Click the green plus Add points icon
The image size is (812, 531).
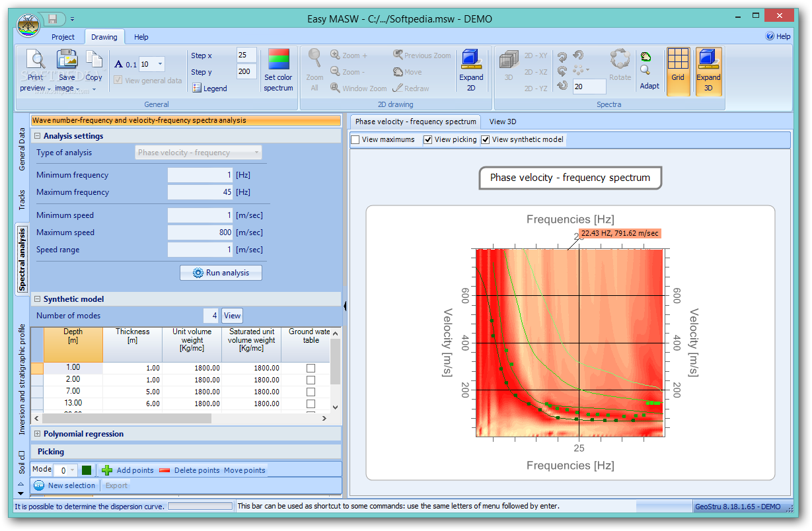107,470
